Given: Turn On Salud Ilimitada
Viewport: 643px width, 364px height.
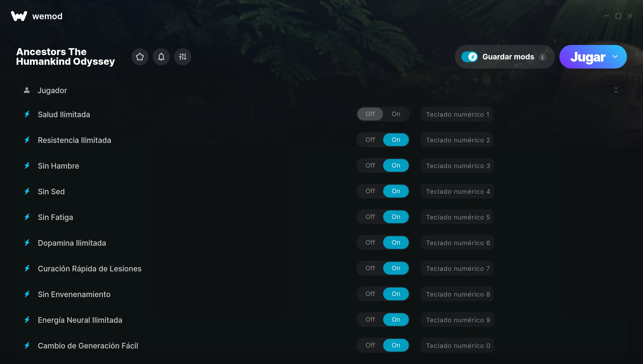Looking at the screenshot, I should click(x=396, y=114).
